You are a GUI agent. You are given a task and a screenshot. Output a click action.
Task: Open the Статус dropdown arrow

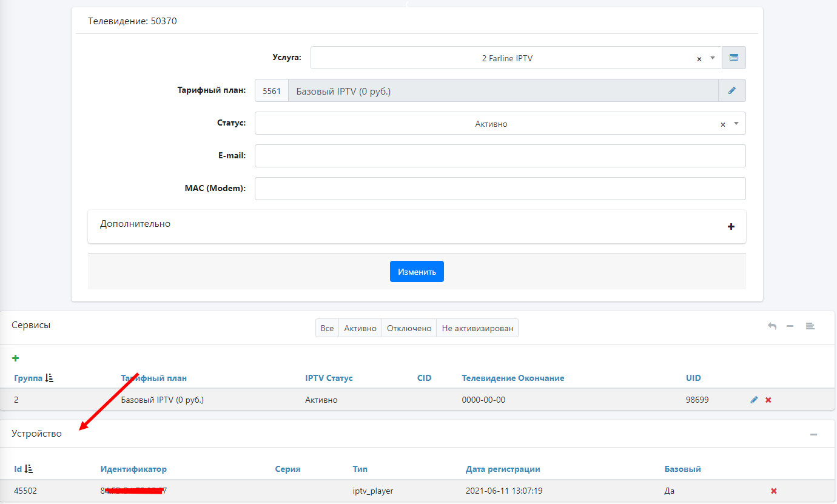tap(736, 124)
